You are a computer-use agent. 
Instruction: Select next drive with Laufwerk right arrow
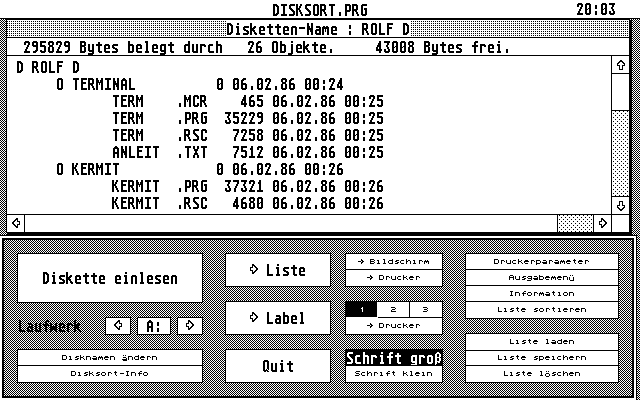click(189, 325)
